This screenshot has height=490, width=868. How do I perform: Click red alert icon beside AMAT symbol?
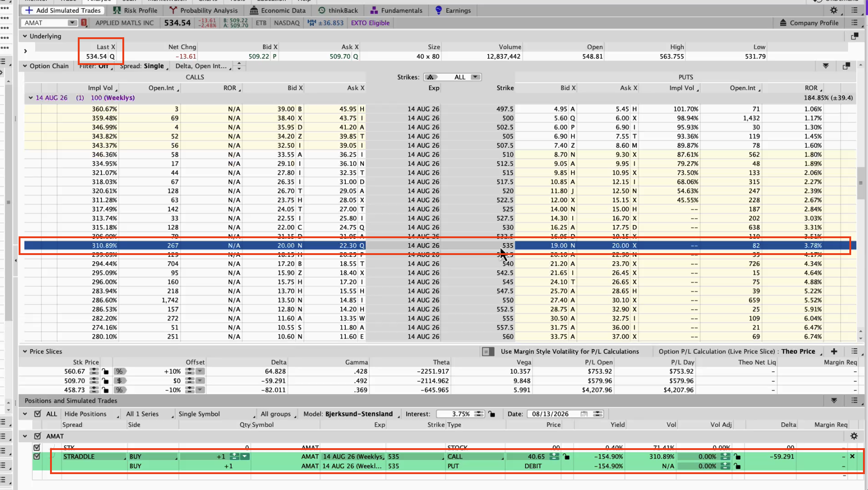click(x=84, y=23)
